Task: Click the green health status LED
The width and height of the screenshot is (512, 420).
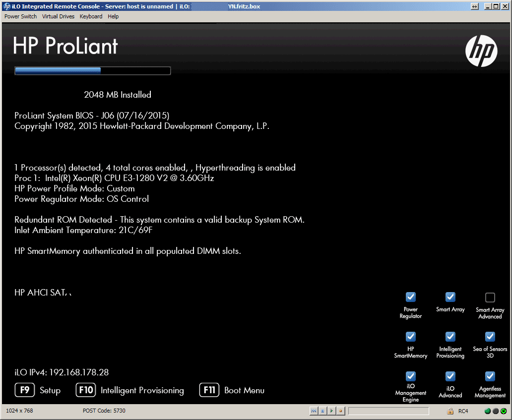Action: click(x=488, y=411)
